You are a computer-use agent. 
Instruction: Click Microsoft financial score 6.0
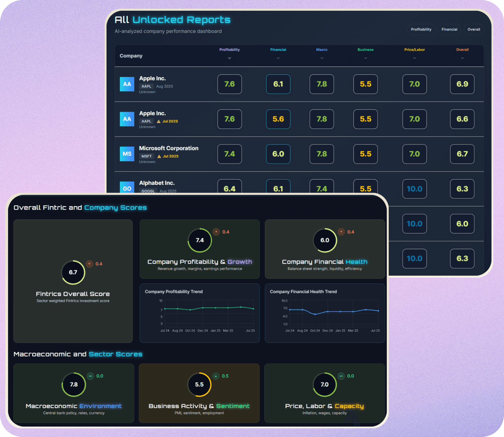278,154
